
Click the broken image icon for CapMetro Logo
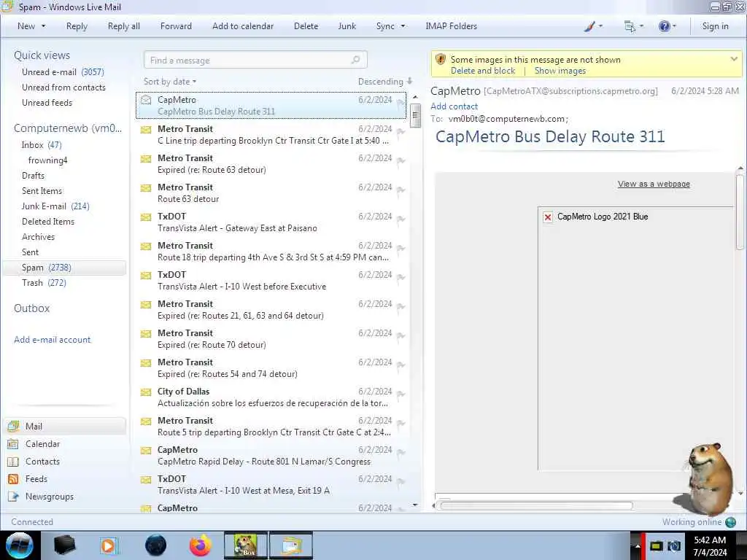tap(548, 217)
